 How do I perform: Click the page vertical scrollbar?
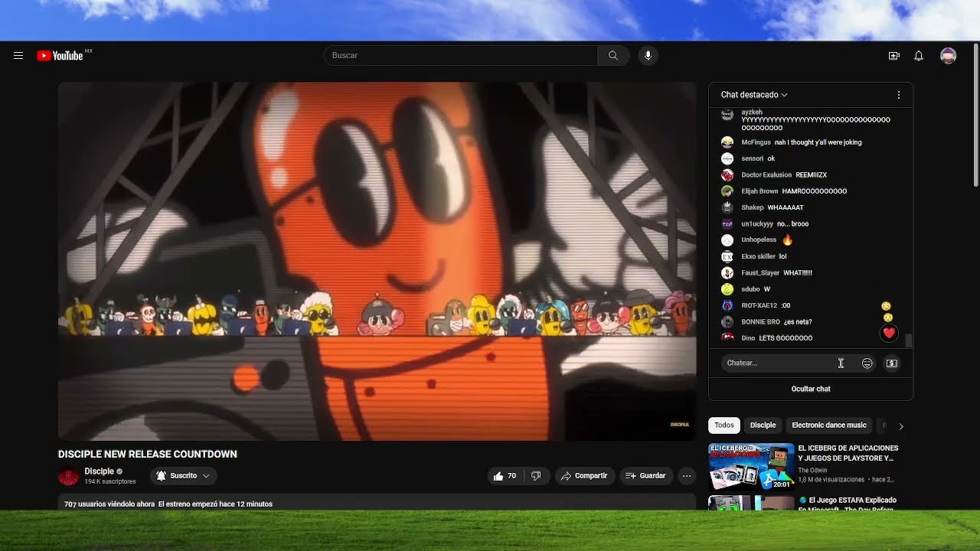(x=975, y=115)
